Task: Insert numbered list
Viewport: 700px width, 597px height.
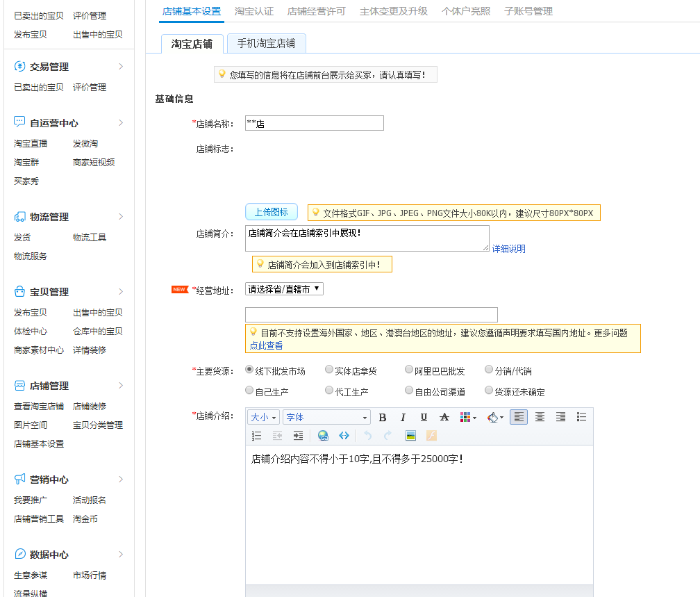Action: (x=257, y=436)
